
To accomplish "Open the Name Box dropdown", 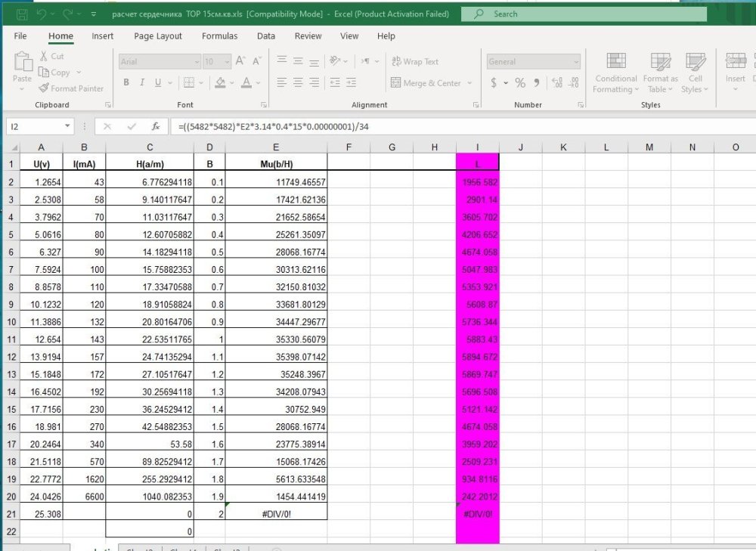I will point(67,127).
